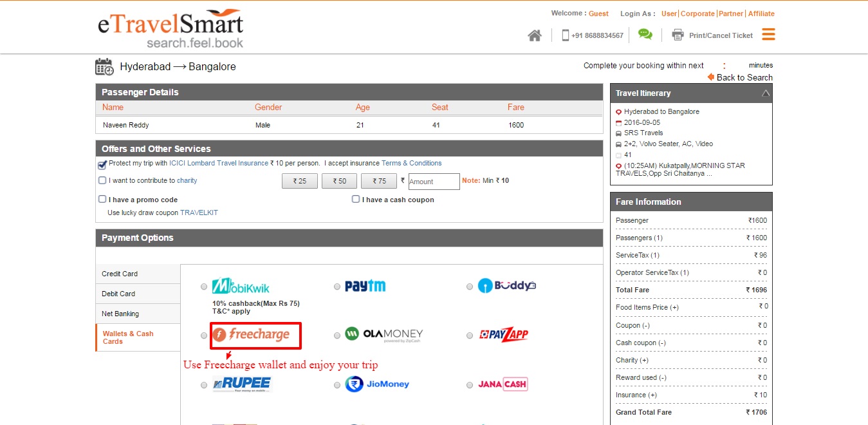Click the printer icon beside Print/Cancel Ticket
The width and height of the screenshot is (868, 425).
point(678,35)
